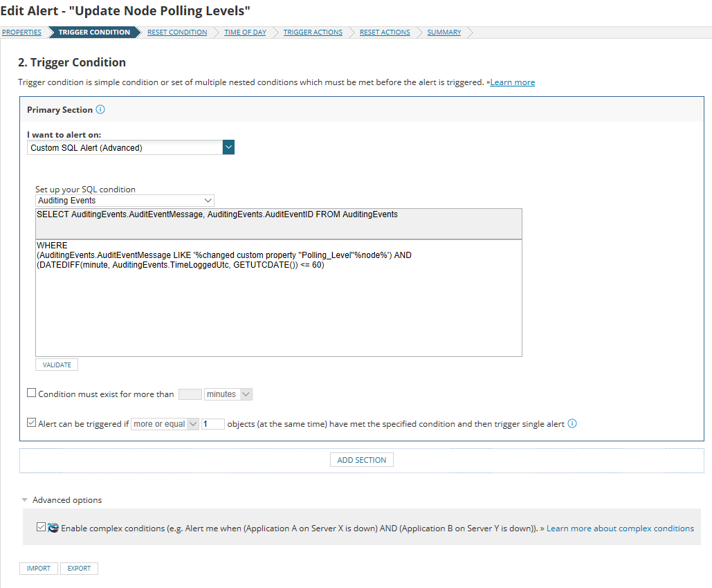Click the Export button

(x=79, y=569)
